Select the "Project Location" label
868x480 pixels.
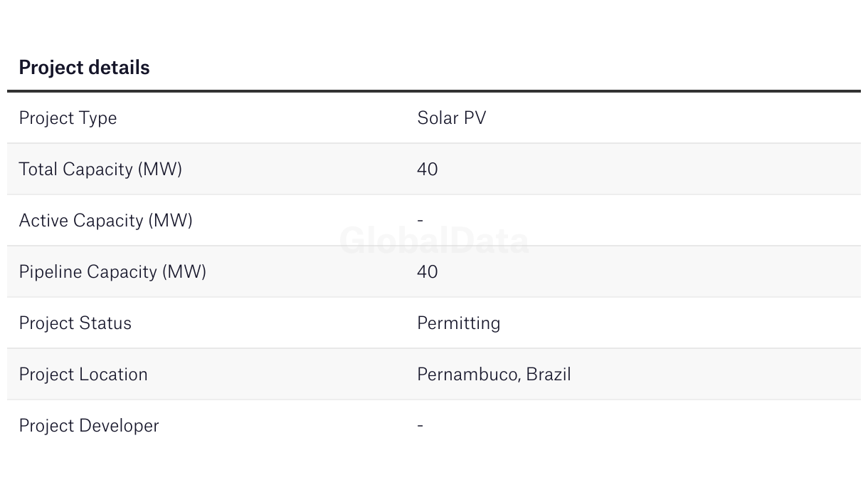[83, 375]
